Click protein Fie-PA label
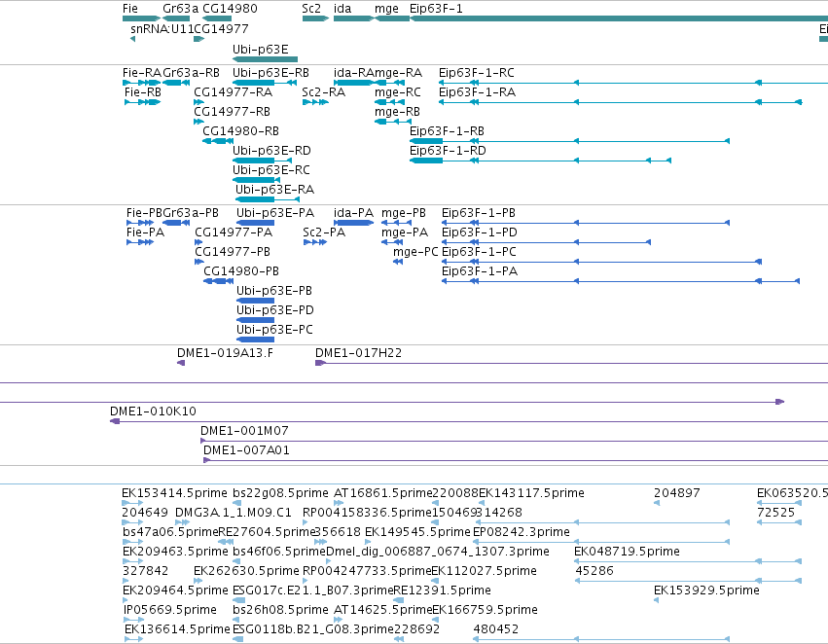The width and height of the screenshot is (828, 644). point(145,233)
